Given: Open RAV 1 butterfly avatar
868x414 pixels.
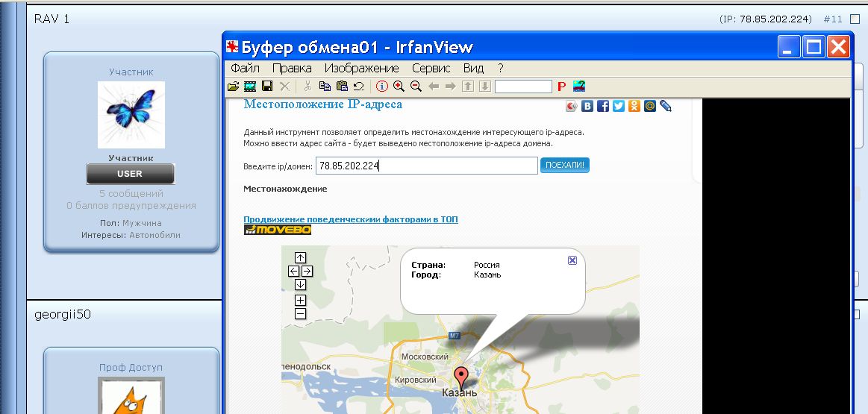Looking at the screenshot, I should coord(131,115).
